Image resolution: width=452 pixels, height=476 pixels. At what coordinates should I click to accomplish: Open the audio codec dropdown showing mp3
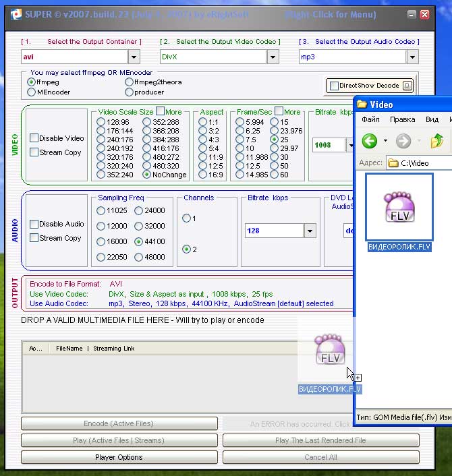click(412, 57)
